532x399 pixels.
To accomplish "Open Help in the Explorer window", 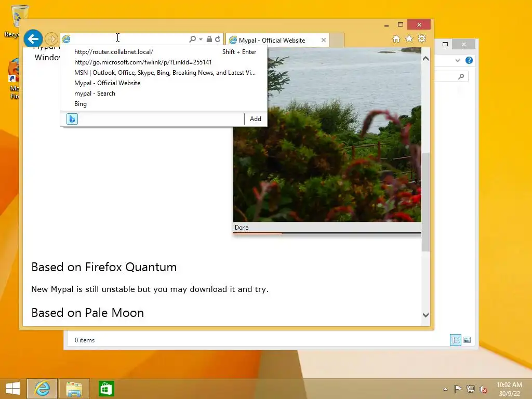I will tap(469, 60).
